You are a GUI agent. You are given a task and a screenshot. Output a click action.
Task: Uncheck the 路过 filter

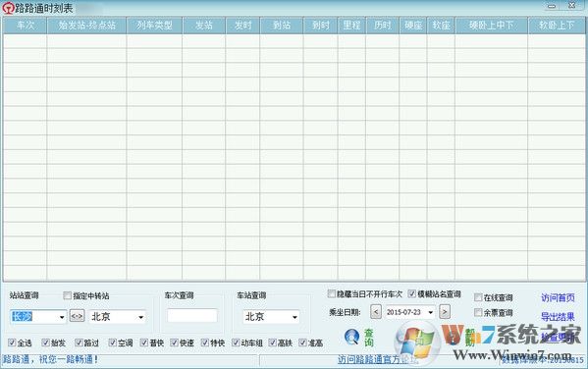click(79, 343)
